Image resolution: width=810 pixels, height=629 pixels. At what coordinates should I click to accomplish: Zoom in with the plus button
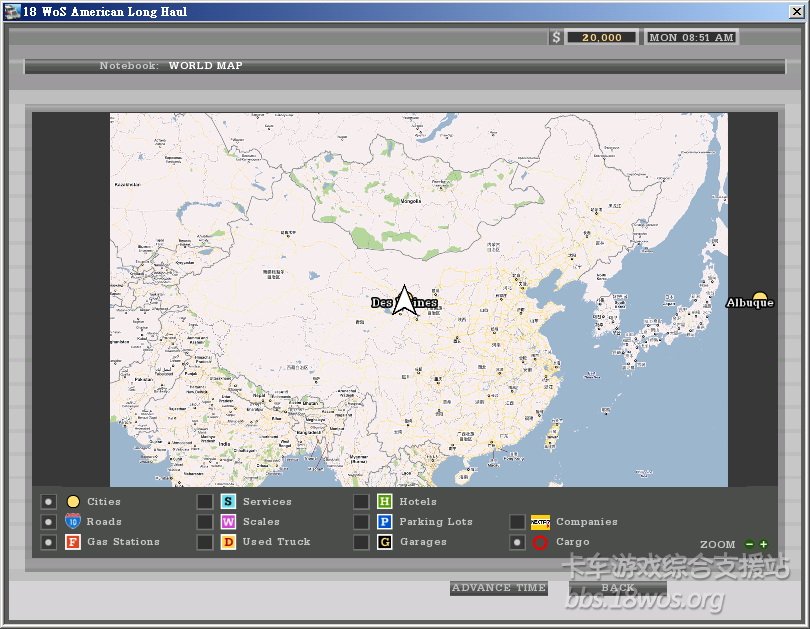[764, 545]
